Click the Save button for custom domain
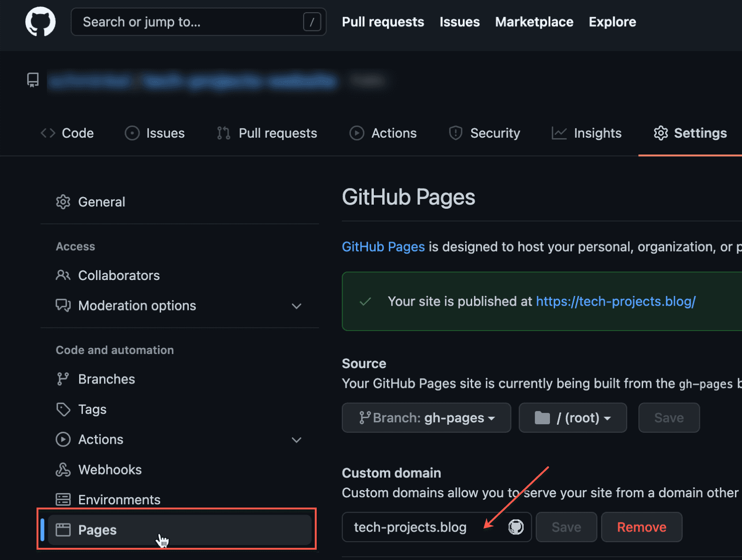 566,527
